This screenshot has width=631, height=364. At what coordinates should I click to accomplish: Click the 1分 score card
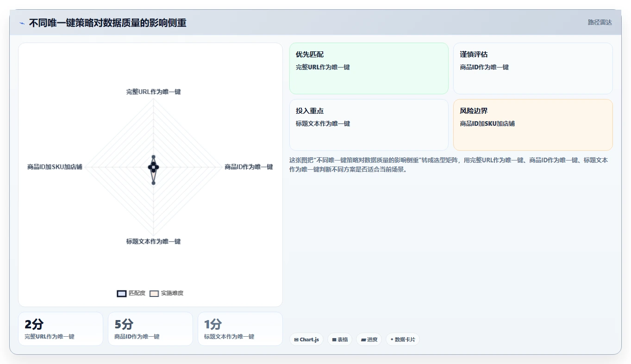(240, 329)
